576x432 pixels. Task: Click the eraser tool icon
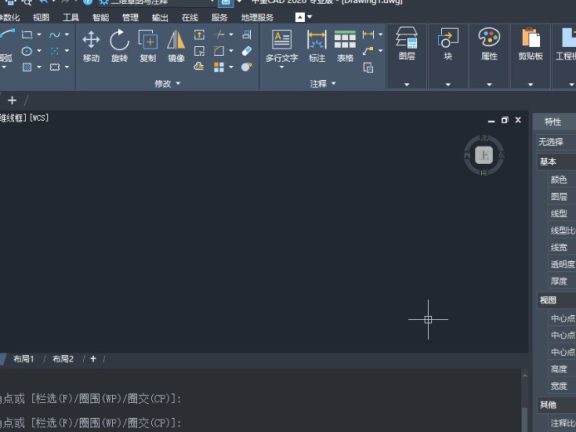[247, 51]
